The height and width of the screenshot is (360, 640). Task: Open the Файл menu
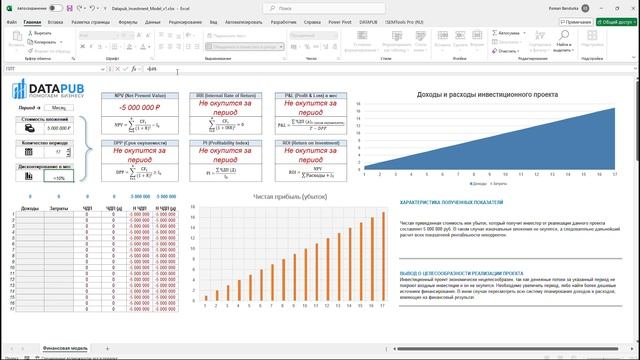(11, 22)
